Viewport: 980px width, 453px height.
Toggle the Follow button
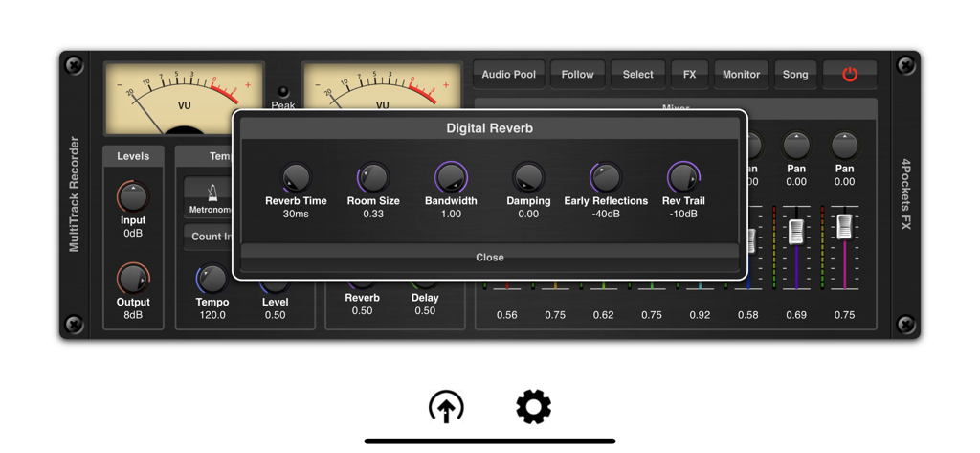[x=577, y=75]
